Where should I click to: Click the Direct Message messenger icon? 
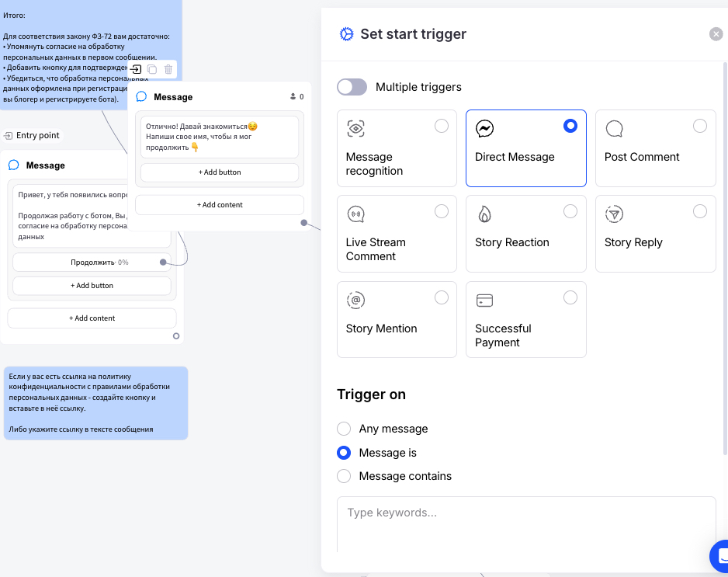485,129
